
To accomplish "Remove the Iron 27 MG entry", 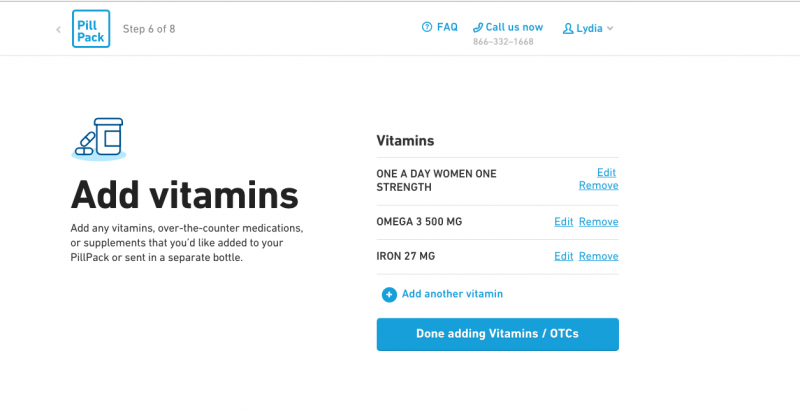I will click(x=598, y=257).
